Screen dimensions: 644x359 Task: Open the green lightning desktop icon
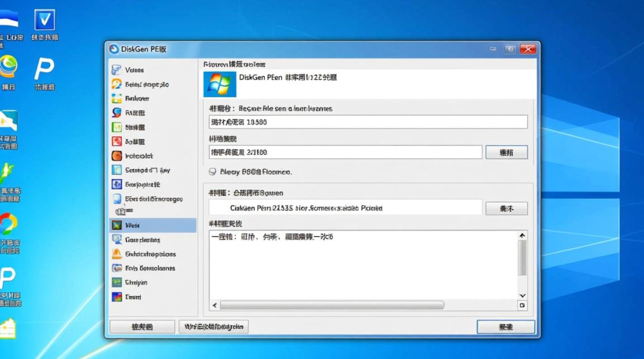(7, 174)
